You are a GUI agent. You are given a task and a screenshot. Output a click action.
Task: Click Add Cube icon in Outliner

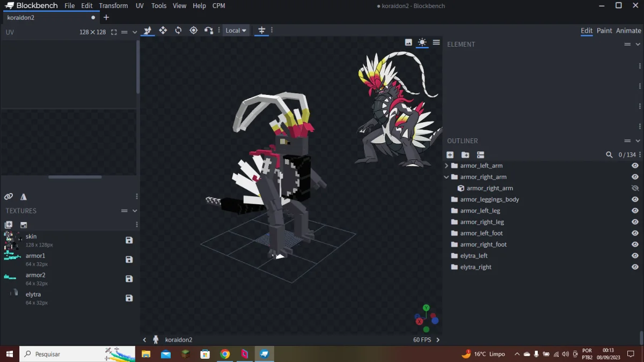pyautogui.click(x=450, y=154)
